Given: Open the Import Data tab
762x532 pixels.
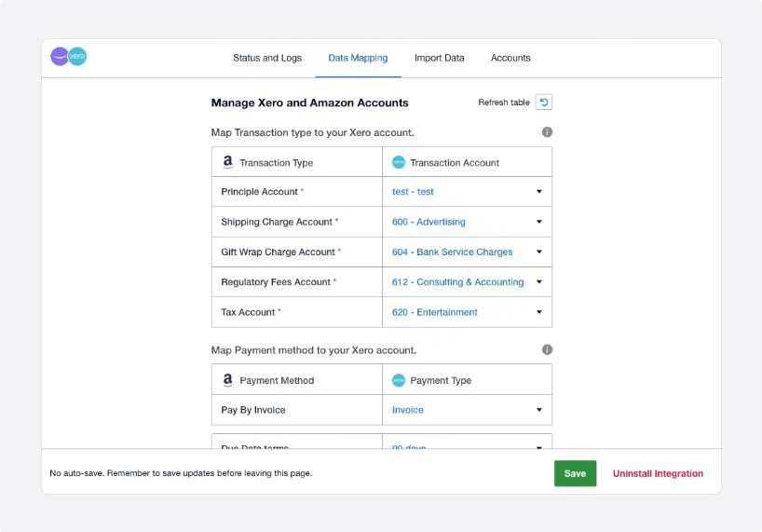Looking at the screenshot, I should tap(440, 58).
